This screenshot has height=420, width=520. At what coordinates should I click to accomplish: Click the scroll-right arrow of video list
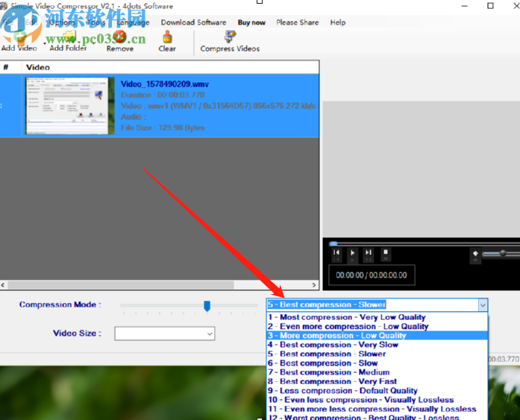tap(314, 285)
